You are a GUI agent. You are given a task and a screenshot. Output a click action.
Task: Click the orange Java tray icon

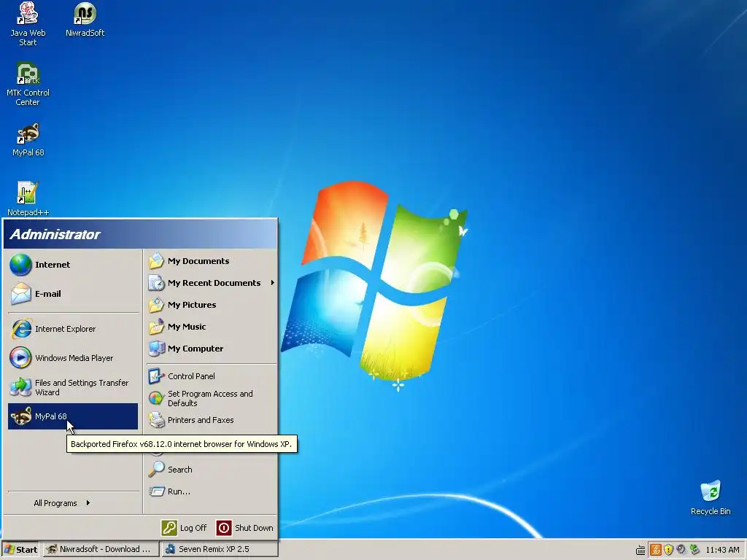(656, 550)
